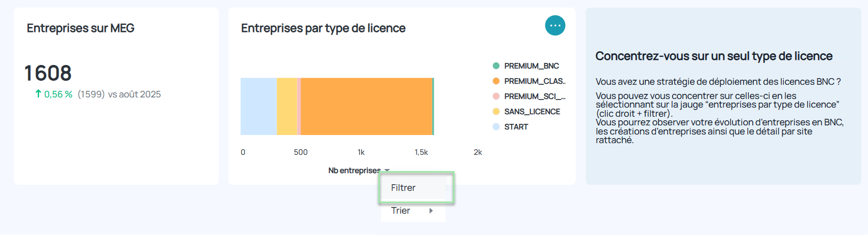Screen dimensions: 868x235
Task: Select the light blue START bar segment
Action: tap(258, 107)
